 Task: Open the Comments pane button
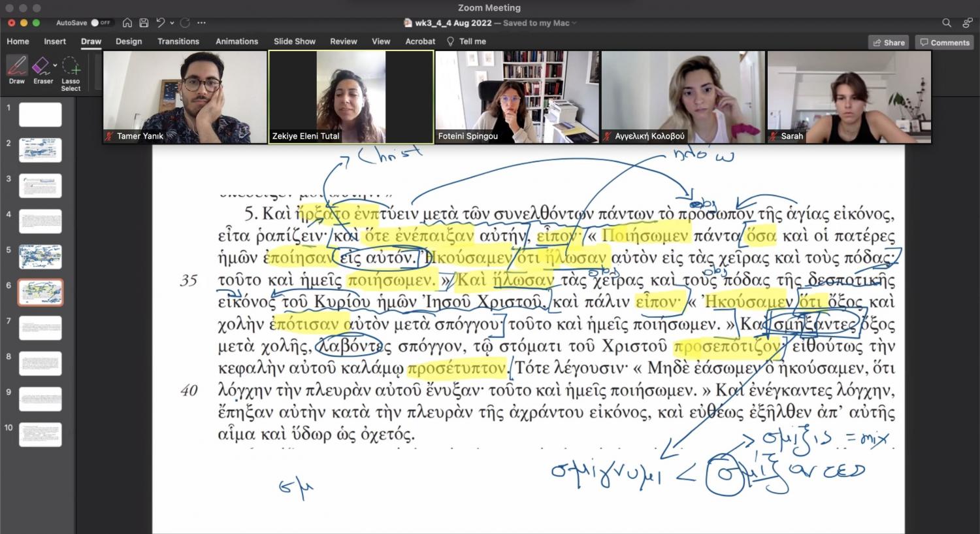(x=944, y=42)
